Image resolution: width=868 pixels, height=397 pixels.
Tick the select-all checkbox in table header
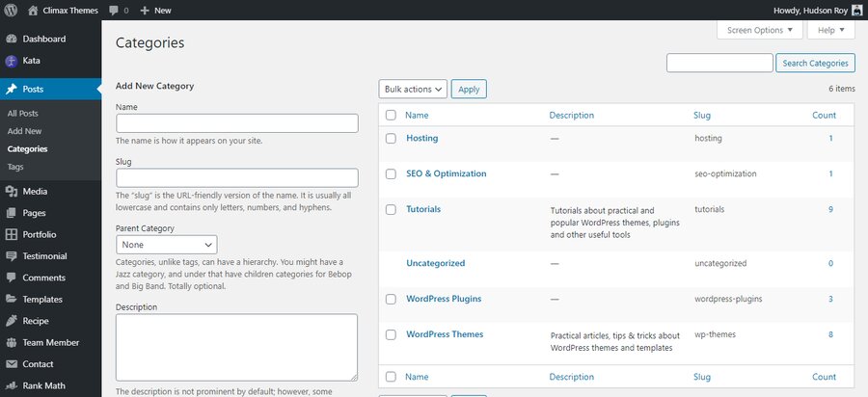pos(391,115)
